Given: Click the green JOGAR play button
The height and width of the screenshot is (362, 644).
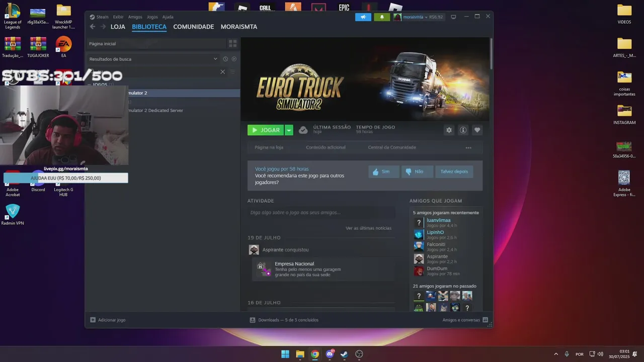Looking at the screenshot, I should pos(266,130).
